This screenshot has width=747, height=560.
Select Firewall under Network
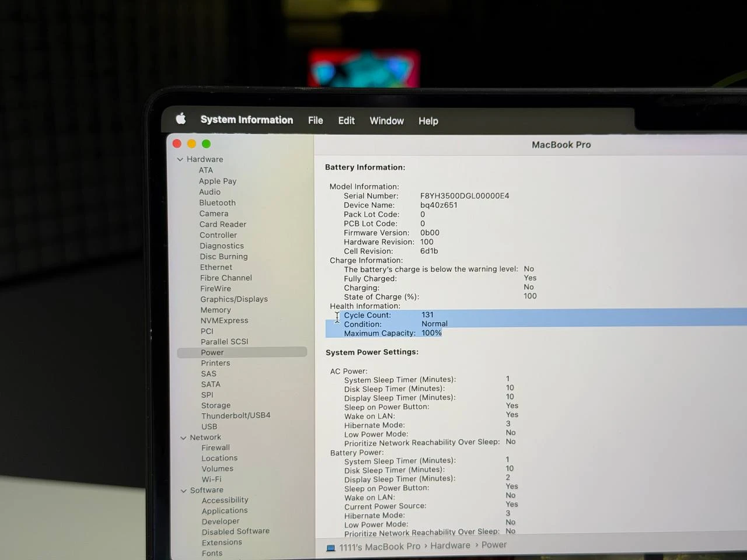click(215, 448)
